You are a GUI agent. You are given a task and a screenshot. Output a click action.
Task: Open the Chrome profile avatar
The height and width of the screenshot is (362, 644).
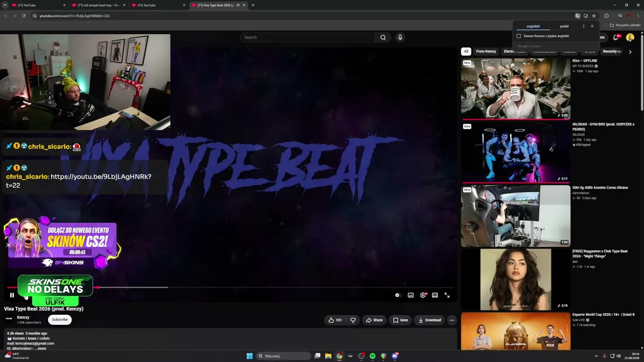(x=629, y=16)
